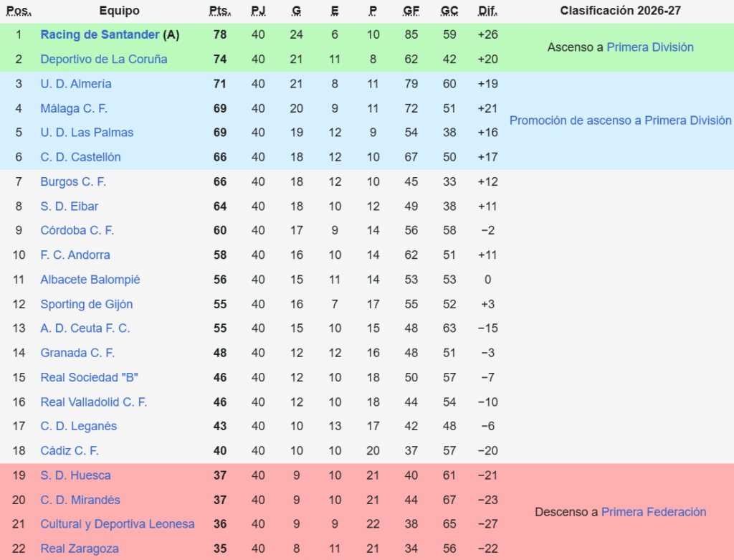Click the Dif. column header abbreviation
This screenshot has width=734, height=560.
(487, 11)
